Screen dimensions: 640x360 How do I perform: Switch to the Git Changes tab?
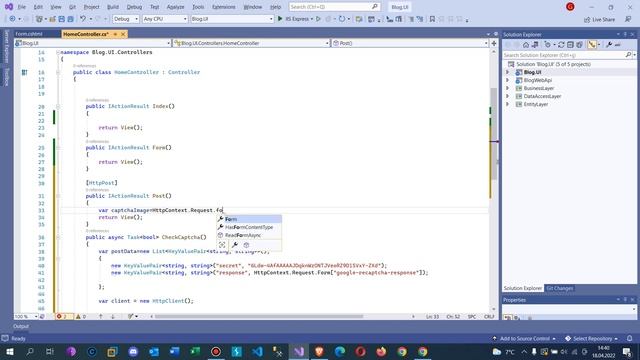click(560, 288)
